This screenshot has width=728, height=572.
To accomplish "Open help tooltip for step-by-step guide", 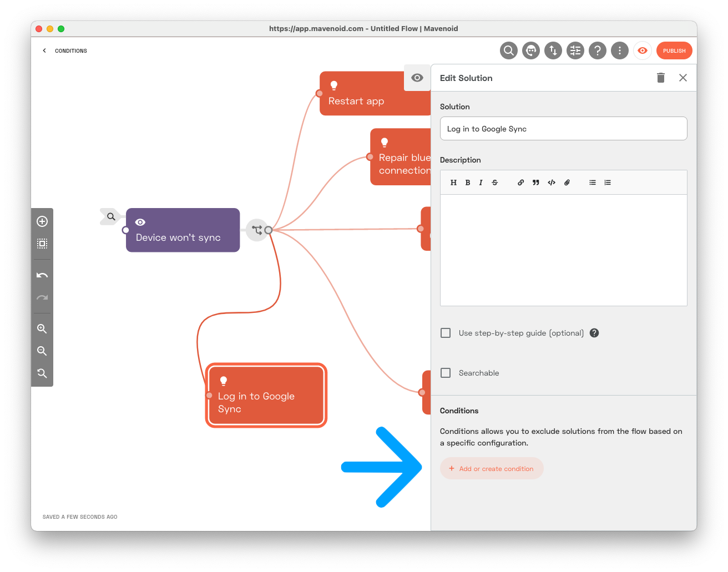I will (594, 333).
